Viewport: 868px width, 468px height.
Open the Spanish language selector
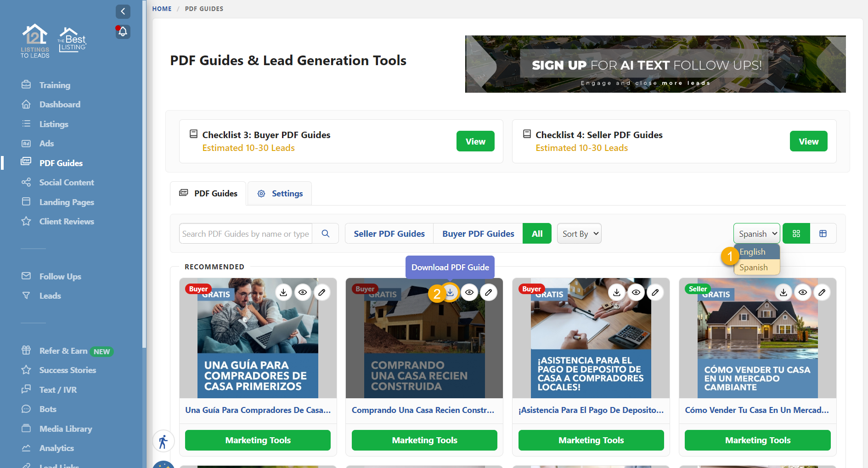click(756, 233)
